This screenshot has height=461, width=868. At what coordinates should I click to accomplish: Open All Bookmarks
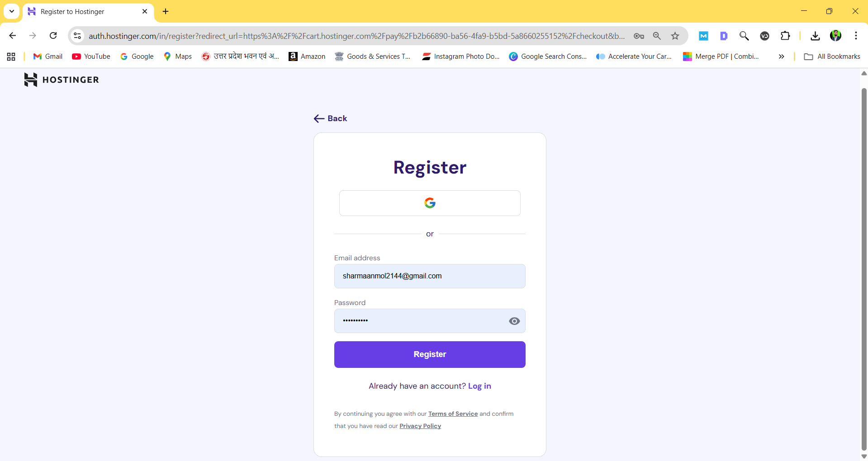832,56
